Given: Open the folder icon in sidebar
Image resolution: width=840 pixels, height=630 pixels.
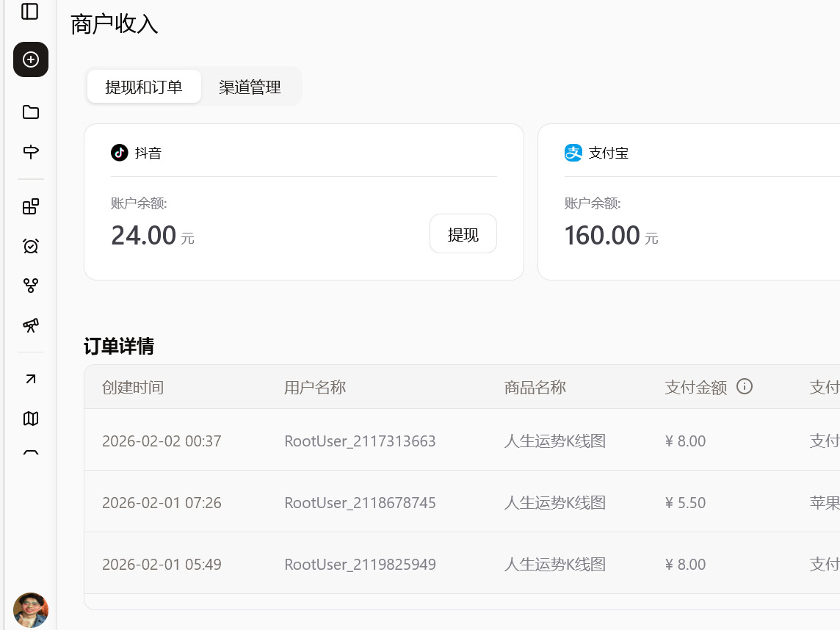Looking at the screenshot, I should 31,112.
